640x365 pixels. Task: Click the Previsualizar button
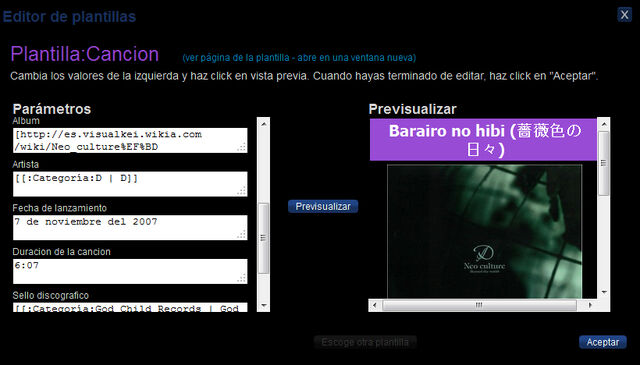[323, 207]
